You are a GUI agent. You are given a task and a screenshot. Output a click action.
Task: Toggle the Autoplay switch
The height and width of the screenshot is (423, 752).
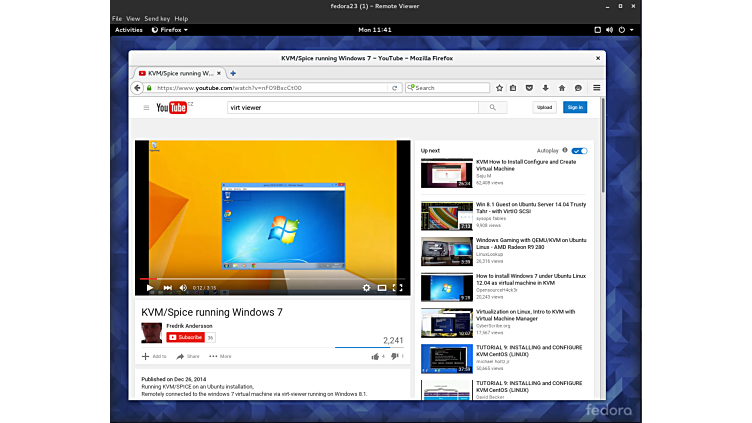point(579,150)
